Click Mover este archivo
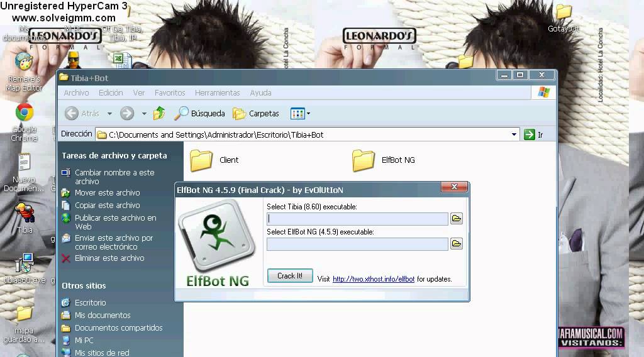Viewport: 644px width, 357px height. pyautogui.click(x=101, y=192)
